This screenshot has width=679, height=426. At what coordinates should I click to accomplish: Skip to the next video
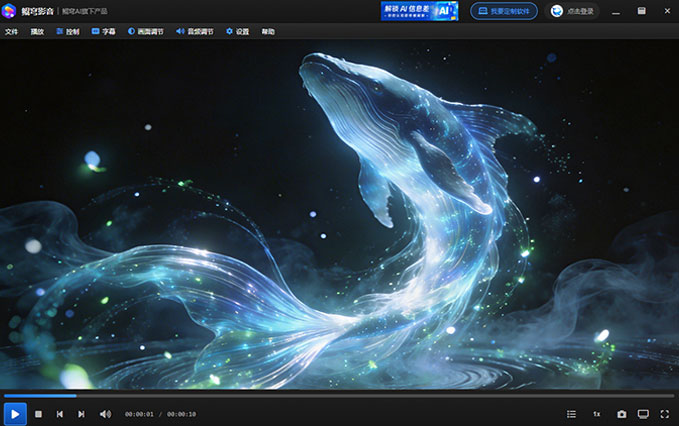coord(81,414)
